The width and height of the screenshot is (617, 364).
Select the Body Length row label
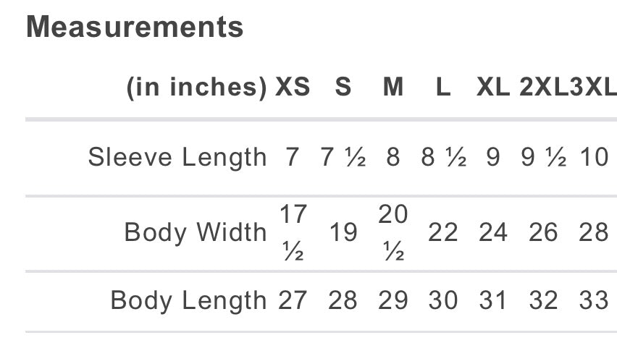pyautogui.click(x=188, y=300)
